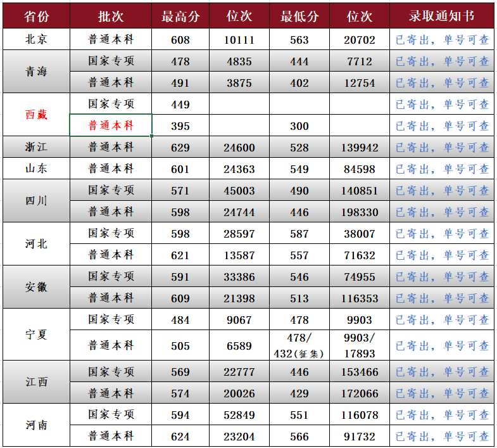Select the rank value 7712
The width and height of the screenshot is (497, 448).
(x=360, y=61)
